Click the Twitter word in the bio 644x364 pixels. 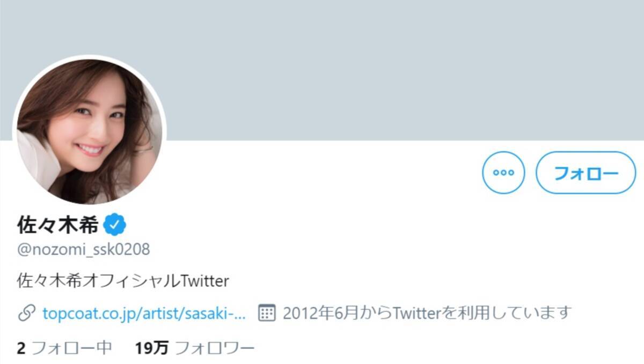point(206,280)
